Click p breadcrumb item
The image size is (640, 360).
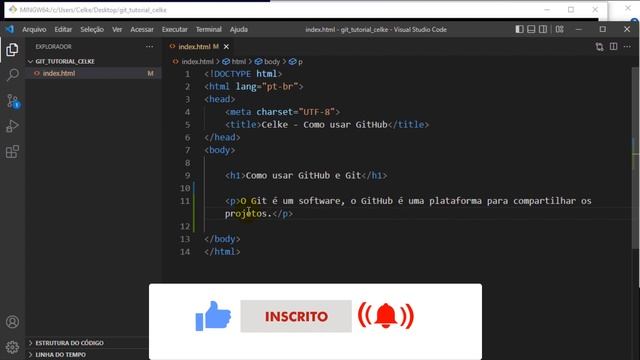coord(296,62)
